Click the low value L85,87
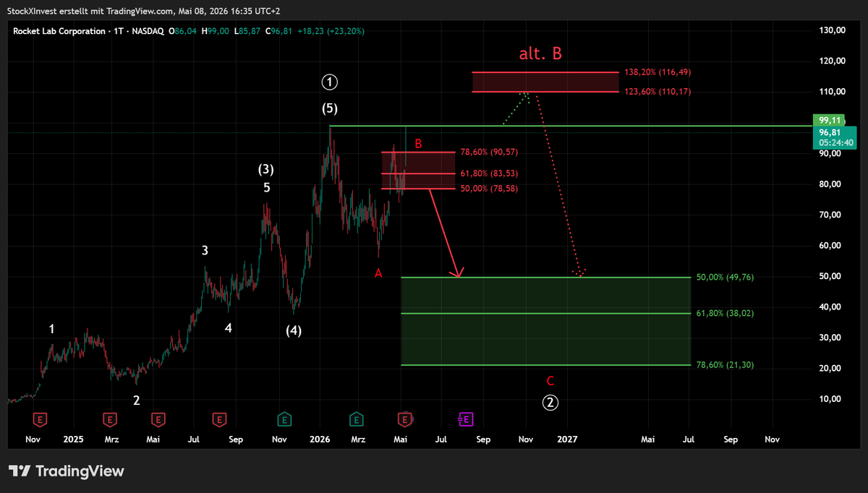Image resolution: width=868 pixels, height=493 pixels. 247,31
